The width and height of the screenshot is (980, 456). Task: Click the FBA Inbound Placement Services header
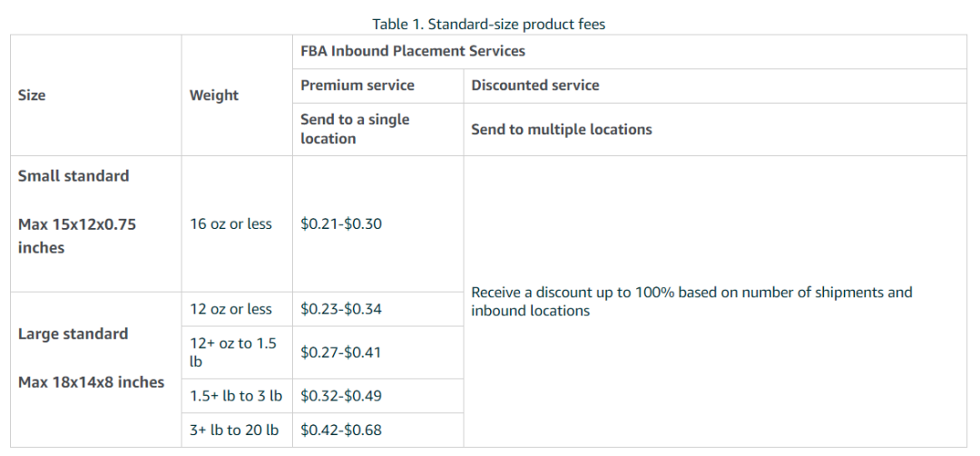pyautogui.click(x=413, y=51)
